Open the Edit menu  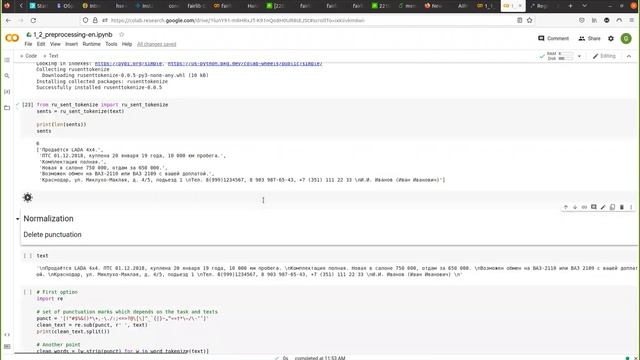coord(41,44)
